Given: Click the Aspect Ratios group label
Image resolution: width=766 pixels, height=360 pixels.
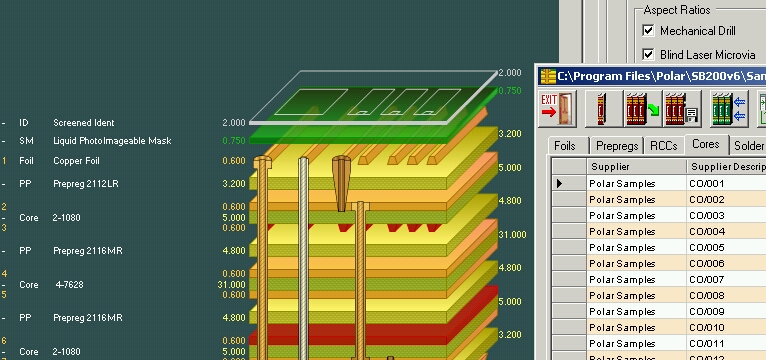Looking at the screenshot, I should click(x=677, y=10).
